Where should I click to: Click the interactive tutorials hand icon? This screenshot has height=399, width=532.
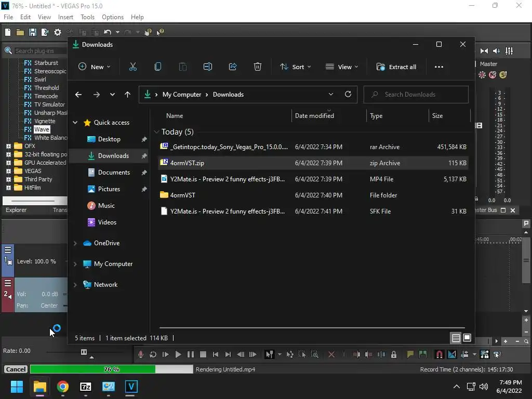(x=148, y=32)
